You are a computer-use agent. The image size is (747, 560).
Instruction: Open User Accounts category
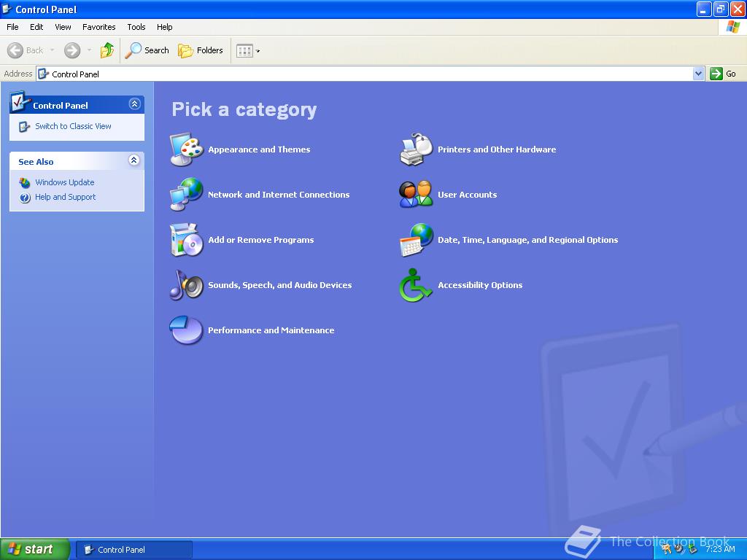click(467, 195)
